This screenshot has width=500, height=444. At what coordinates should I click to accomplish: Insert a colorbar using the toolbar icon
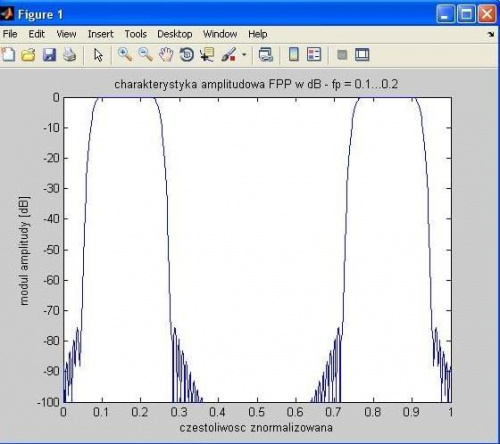(293, 54)
